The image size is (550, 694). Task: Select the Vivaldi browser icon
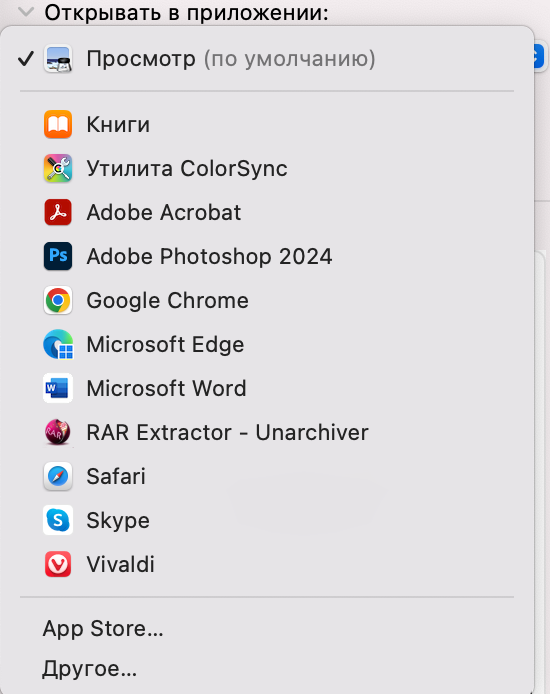(x=58, y=564)
